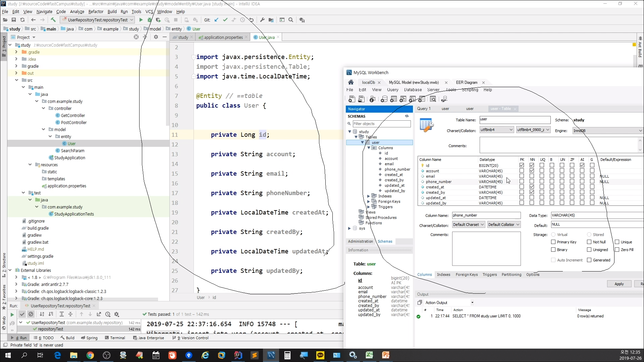Toggle NN checkbox for email column
Image resolution: width=644 pixels, height=362 pixels.
[532, 176]
